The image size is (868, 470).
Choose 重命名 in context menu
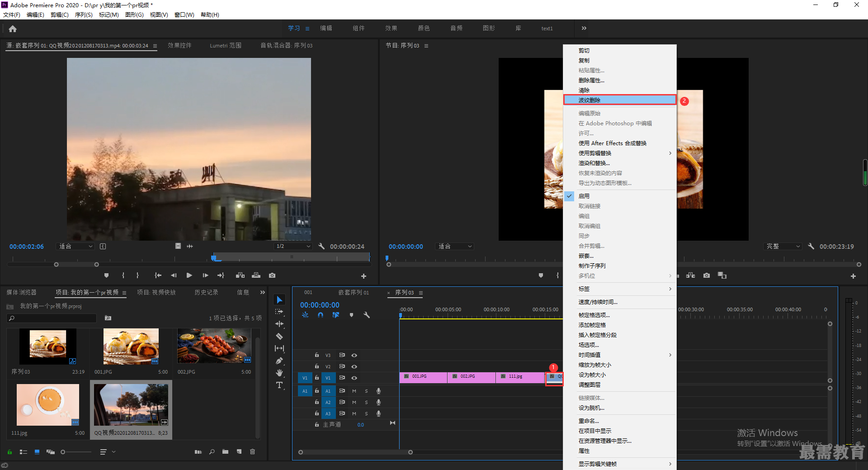tap(620, 421)
